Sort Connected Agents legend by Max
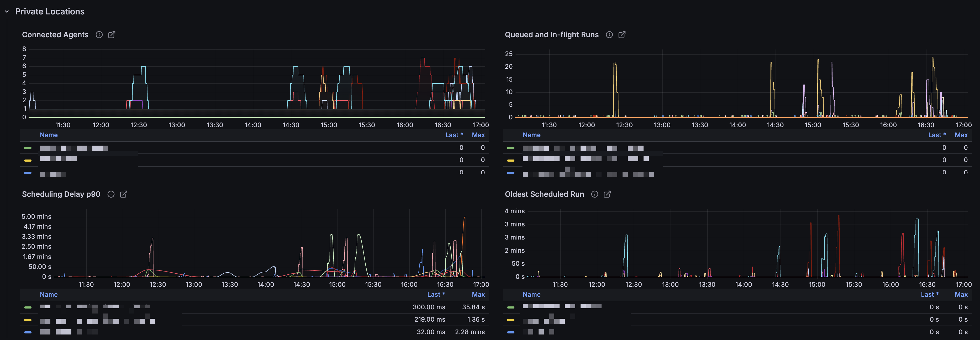The image size is (980, 340). click(x=478, y=135)
